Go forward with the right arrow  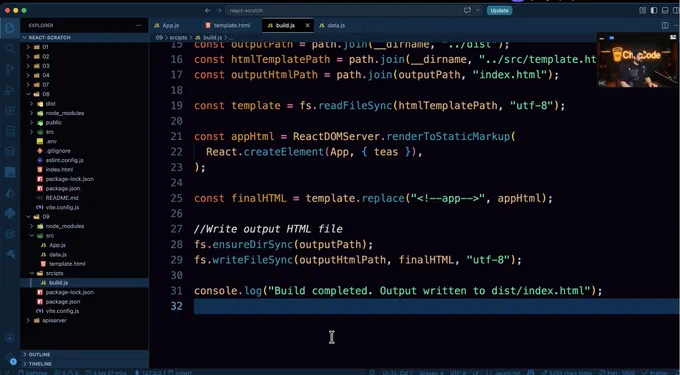[x=219, y=10]
